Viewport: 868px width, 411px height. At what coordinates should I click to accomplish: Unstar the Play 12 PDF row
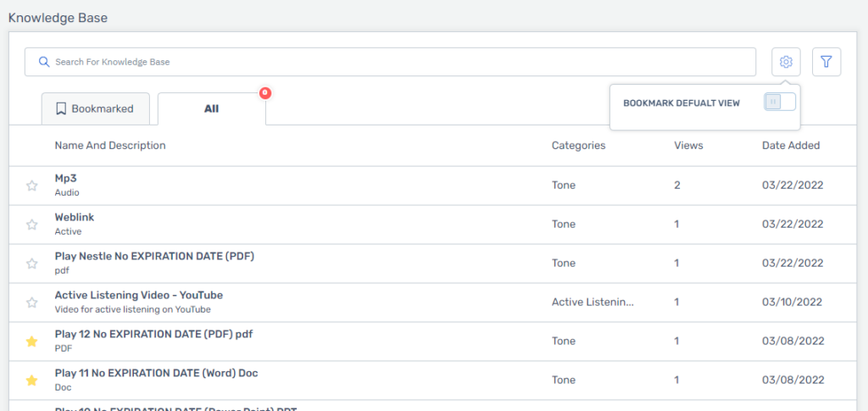pos(32,342)
